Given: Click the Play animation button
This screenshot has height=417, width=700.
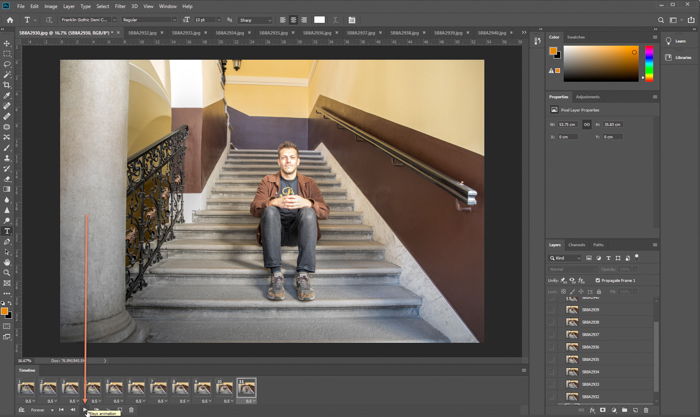Looking at the screenshot, I should 84,409.
